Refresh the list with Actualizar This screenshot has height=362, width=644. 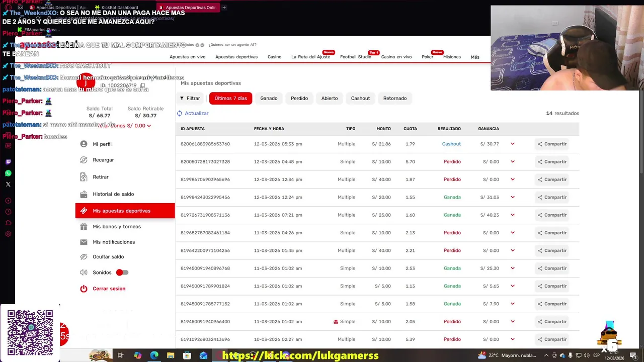click(193, 113)
